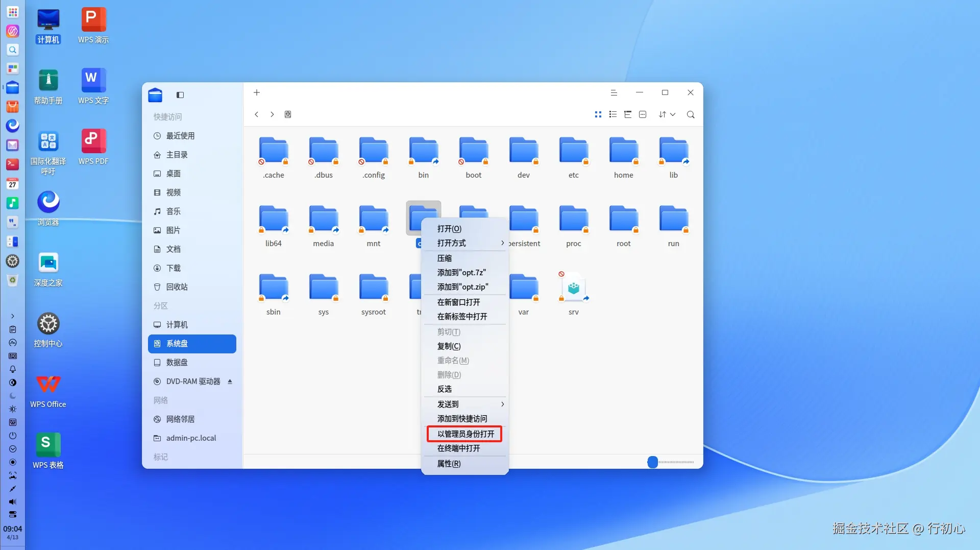Choose 在新窗口打开
The width and height of the screenshot is (980, 550).
(x=465, y=302)
